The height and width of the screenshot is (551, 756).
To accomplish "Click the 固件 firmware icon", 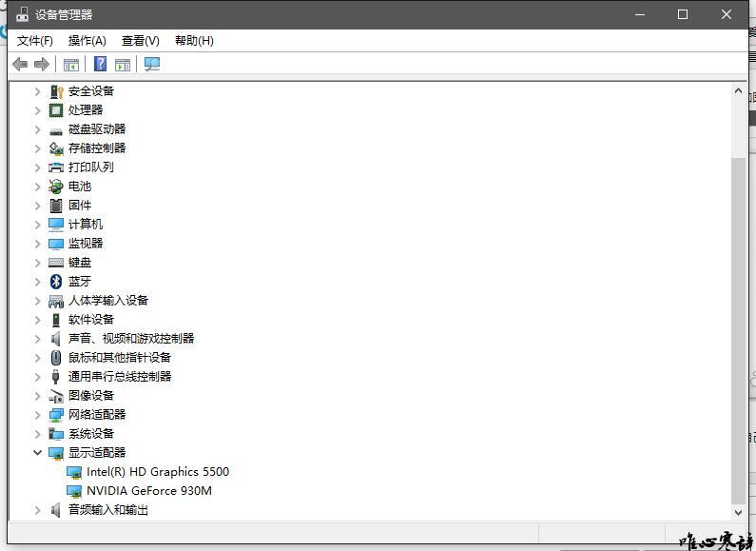I will tap(56, 206).
